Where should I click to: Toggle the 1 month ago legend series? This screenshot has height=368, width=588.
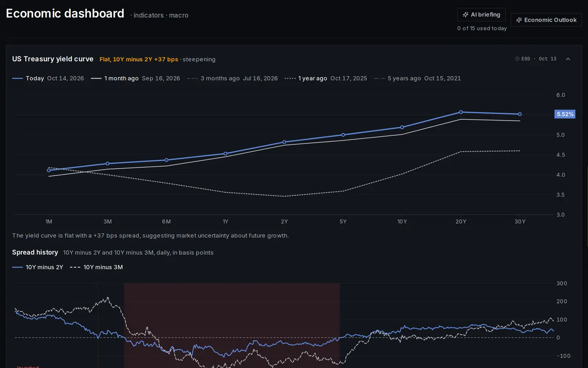coord(136,79)
